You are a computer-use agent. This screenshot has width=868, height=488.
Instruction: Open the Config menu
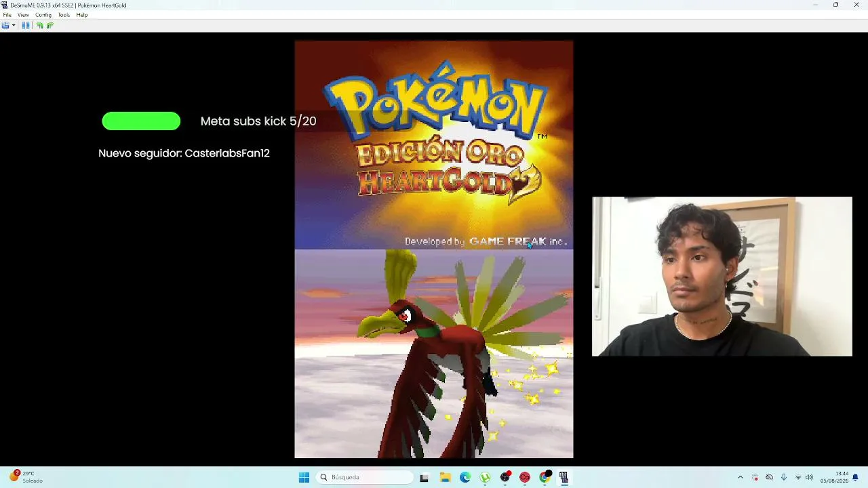(x=43, y=15)
